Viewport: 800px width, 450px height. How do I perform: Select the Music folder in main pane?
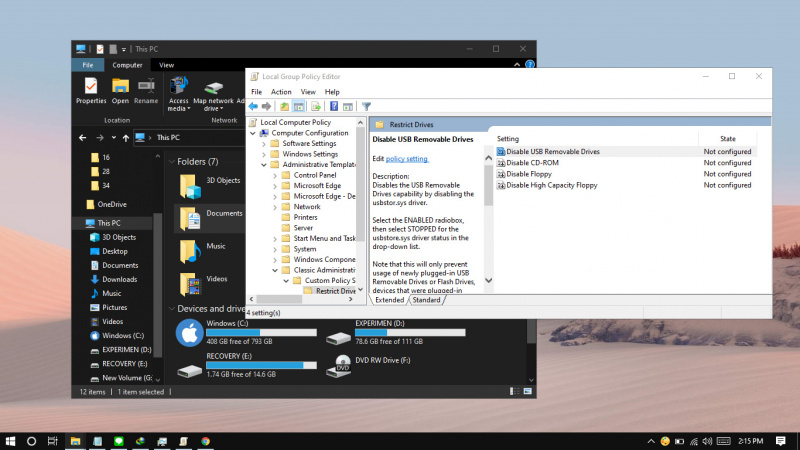click(190, 251)
